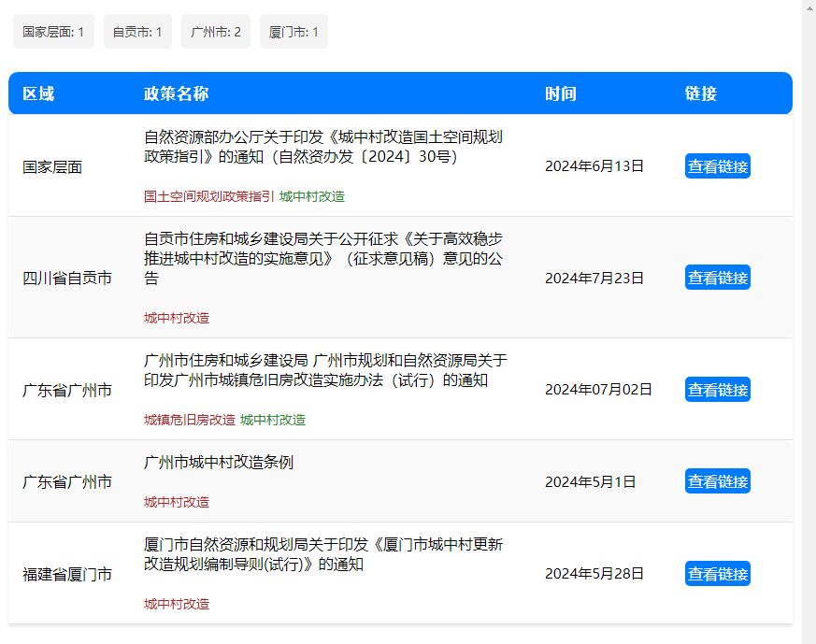Click 广东省广州市 cell in 2024年5月1日 row

(67, 481)
